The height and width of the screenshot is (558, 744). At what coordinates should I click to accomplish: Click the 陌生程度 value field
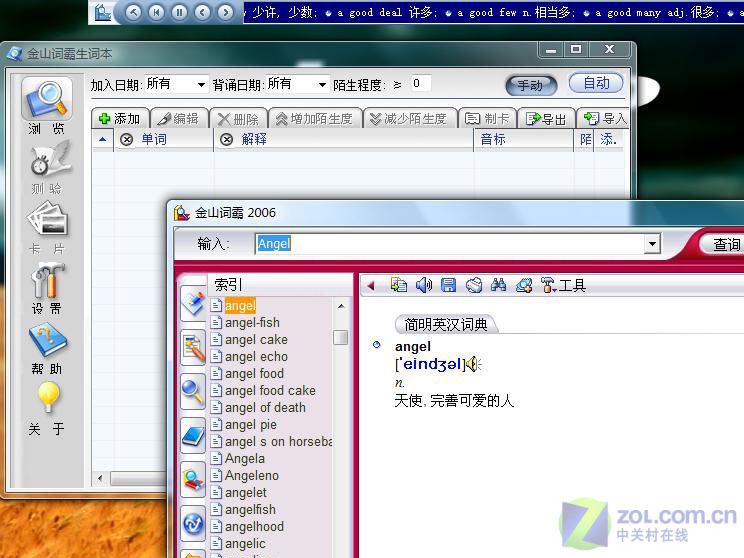420,84
